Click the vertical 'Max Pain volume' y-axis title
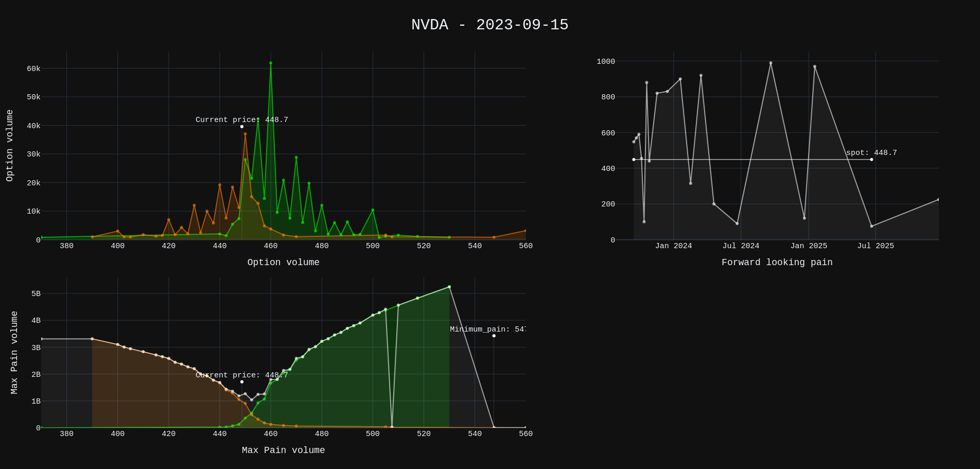Screen dimensions: 980x469 click(x=14, y=353)
